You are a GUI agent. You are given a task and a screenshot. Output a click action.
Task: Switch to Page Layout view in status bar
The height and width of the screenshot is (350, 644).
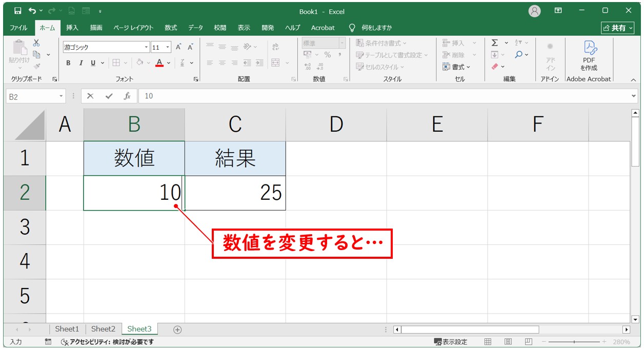point(508,342)
